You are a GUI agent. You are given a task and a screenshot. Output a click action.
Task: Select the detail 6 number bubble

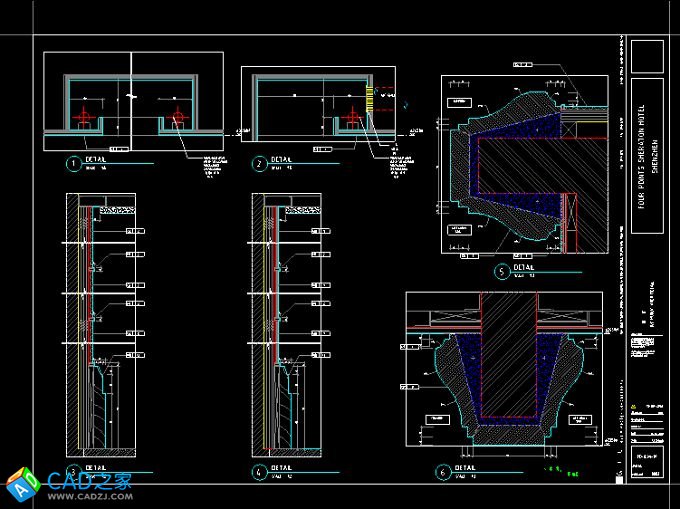443,470
